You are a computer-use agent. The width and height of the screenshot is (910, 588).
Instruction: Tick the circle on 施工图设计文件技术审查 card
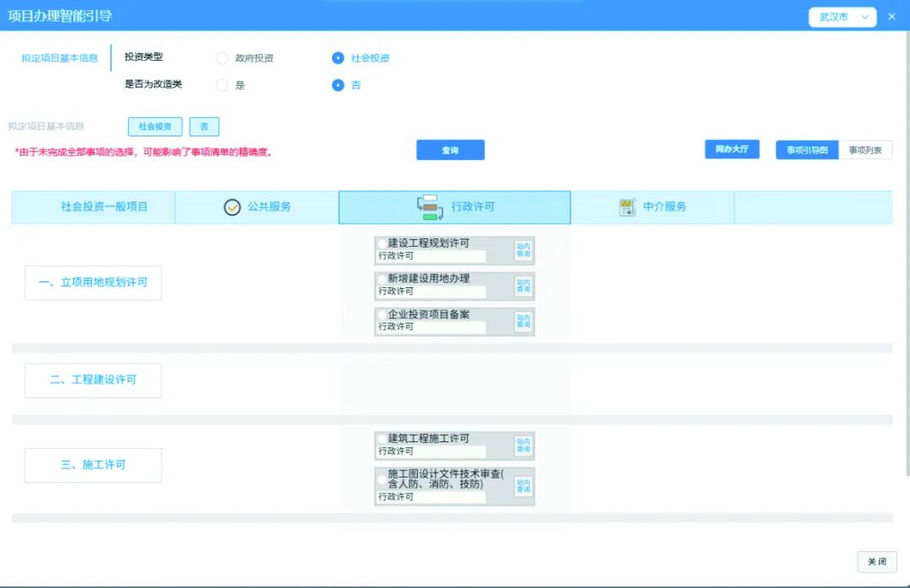click(382, 479)
